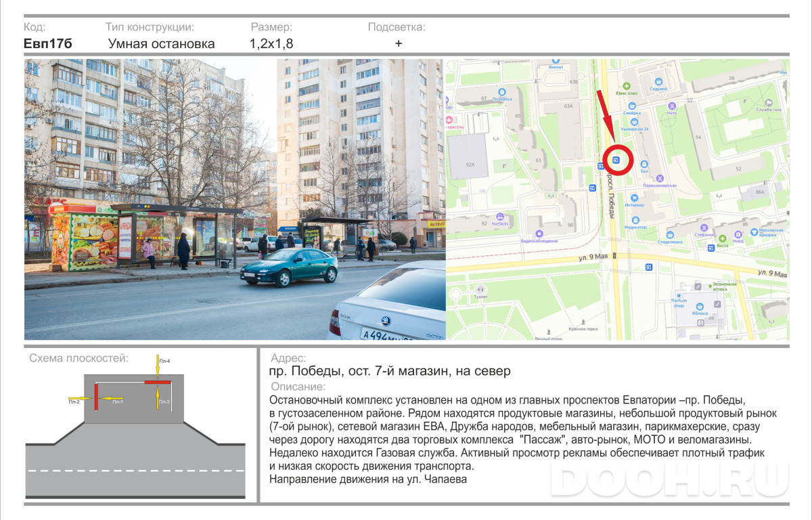Click the Parfum shop map marker

679,295
